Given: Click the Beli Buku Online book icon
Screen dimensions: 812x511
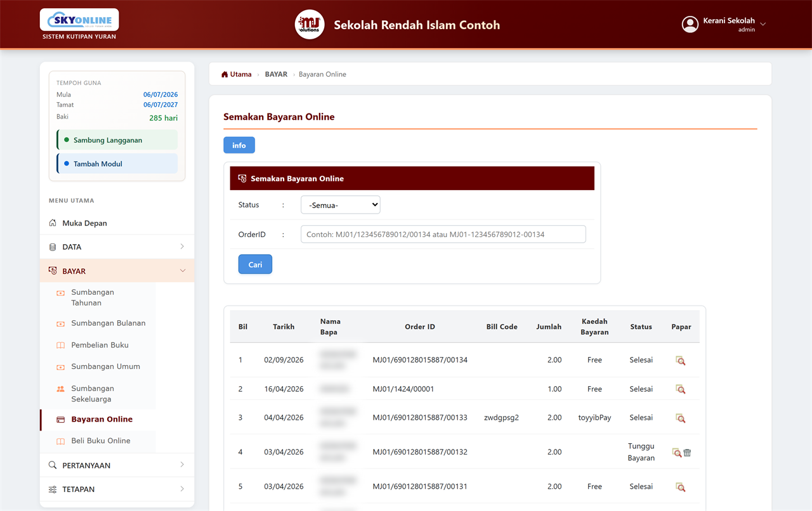Looking at the screenshot, I should coord(61,441).
